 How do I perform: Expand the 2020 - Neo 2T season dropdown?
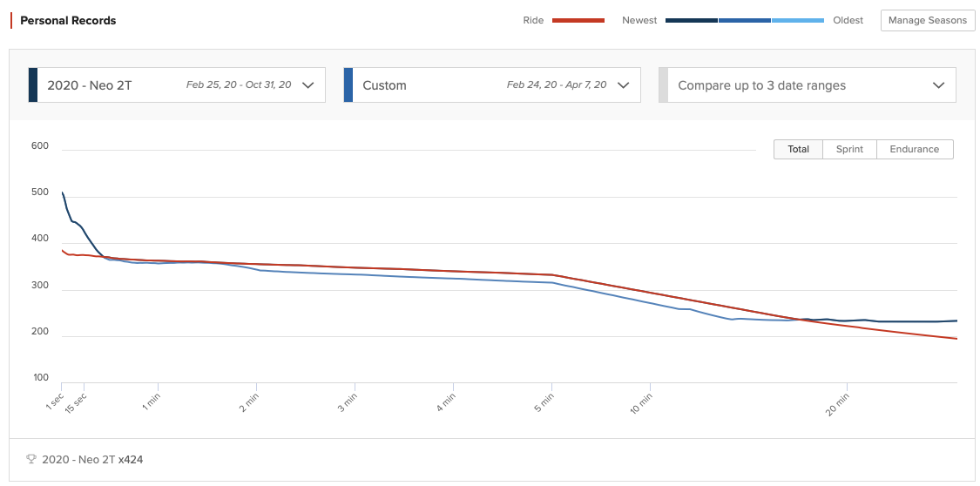[x=308, y=85]
